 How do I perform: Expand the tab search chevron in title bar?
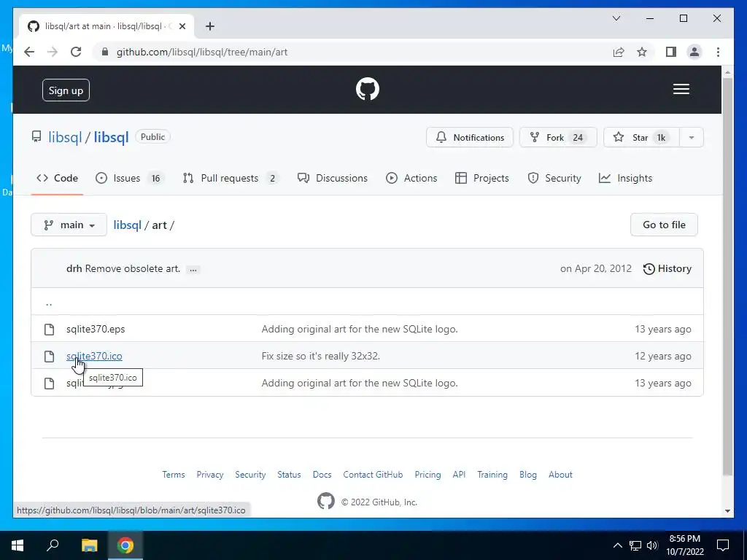[616, 18]
